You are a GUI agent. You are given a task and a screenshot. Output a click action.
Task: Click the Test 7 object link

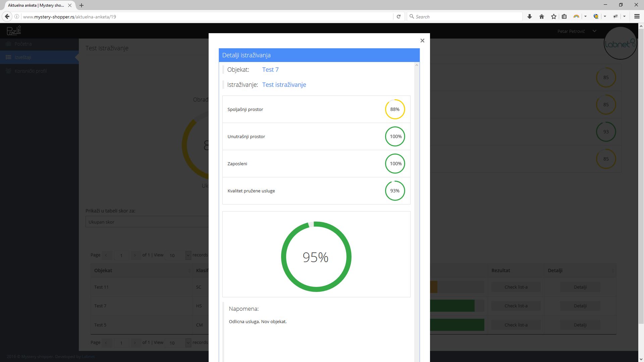pos(270,69)
